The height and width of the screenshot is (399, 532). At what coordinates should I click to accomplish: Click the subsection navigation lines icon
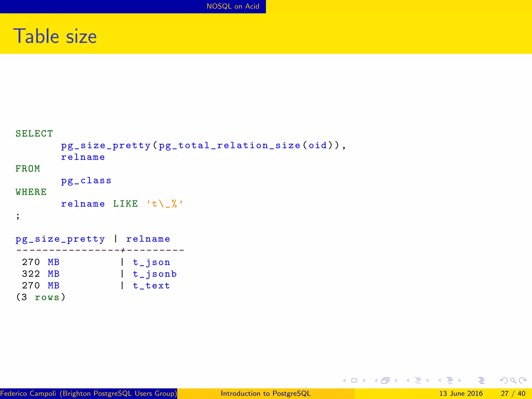[x=418, y=381]
